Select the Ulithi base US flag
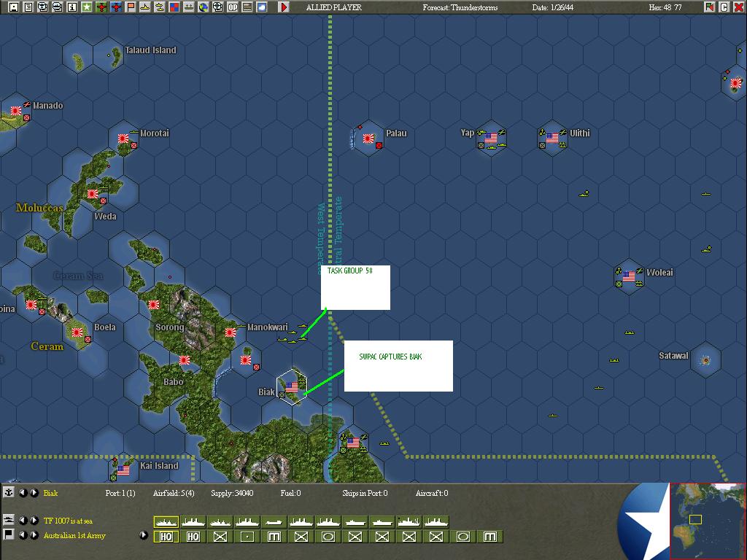The image size is (747, 560). click(x=551, y=138)
